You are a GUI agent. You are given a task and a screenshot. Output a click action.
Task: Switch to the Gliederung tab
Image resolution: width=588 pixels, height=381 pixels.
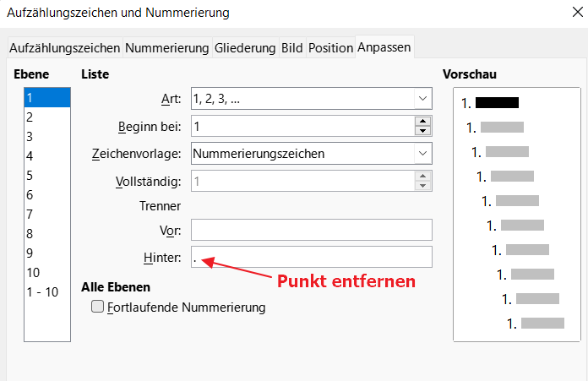click(x=245, y=48)
